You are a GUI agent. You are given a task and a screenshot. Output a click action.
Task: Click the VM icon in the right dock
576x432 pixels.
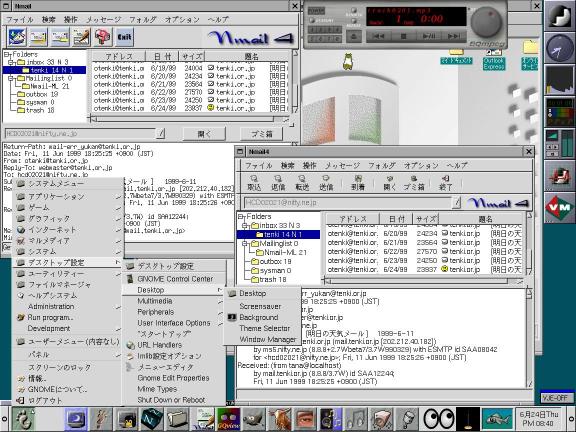(559, 208)
